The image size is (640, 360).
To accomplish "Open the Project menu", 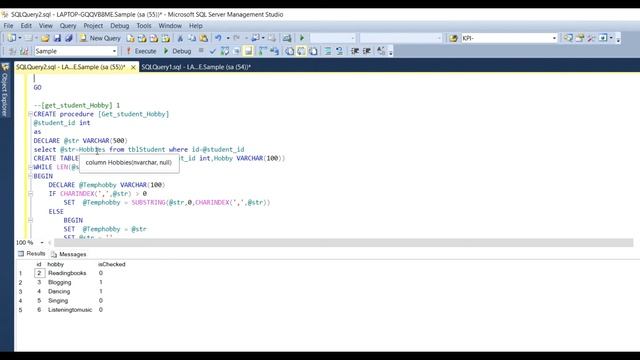I will click(x=93, y=26).
